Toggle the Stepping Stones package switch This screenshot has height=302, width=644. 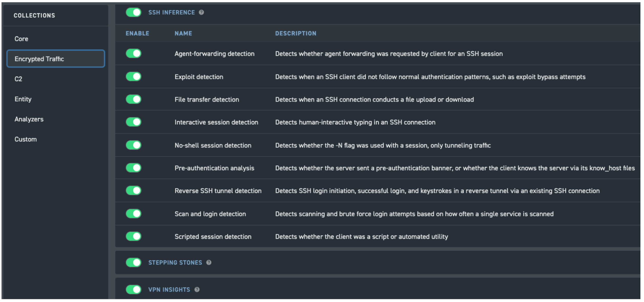pyautogui.click(x=134, y=263)
